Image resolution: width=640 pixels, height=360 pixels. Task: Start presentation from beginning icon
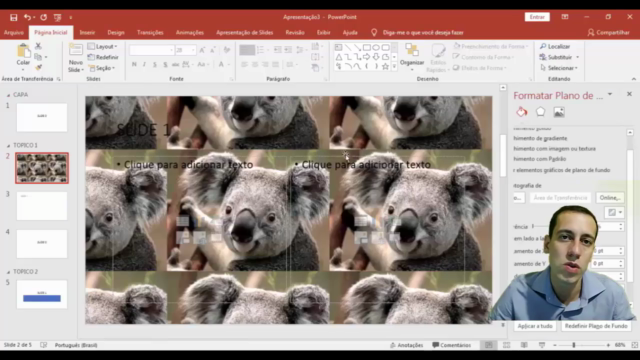[x=57, y=17]
